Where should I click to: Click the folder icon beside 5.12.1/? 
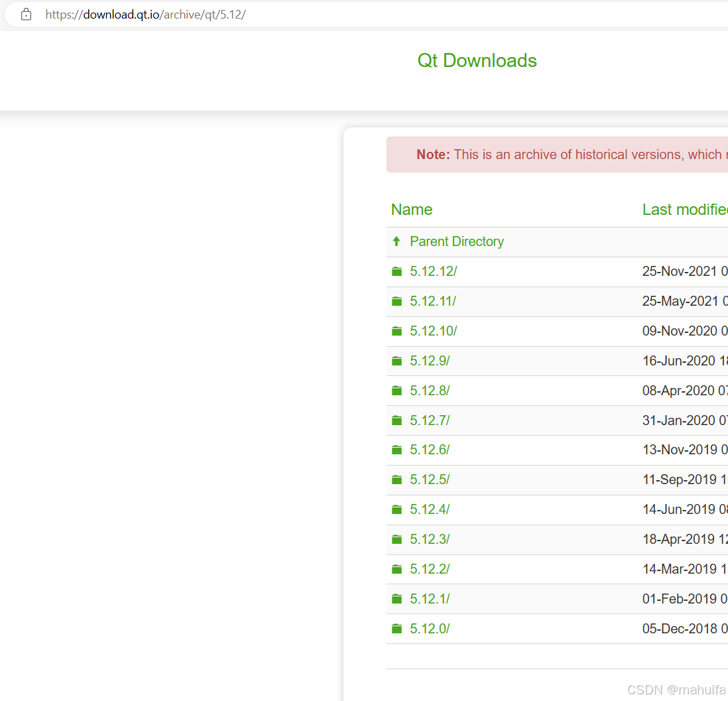[397, 598]
